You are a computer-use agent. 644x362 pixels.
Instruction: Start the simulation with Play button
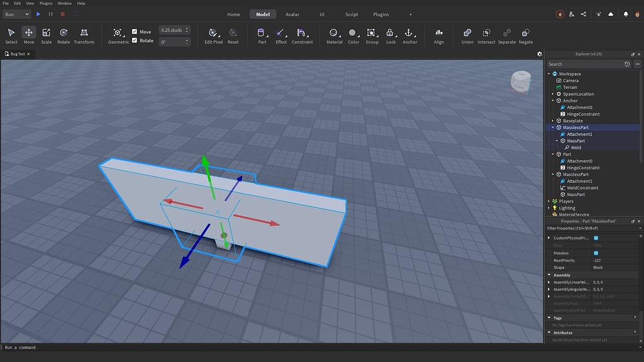tap(38, 14)
